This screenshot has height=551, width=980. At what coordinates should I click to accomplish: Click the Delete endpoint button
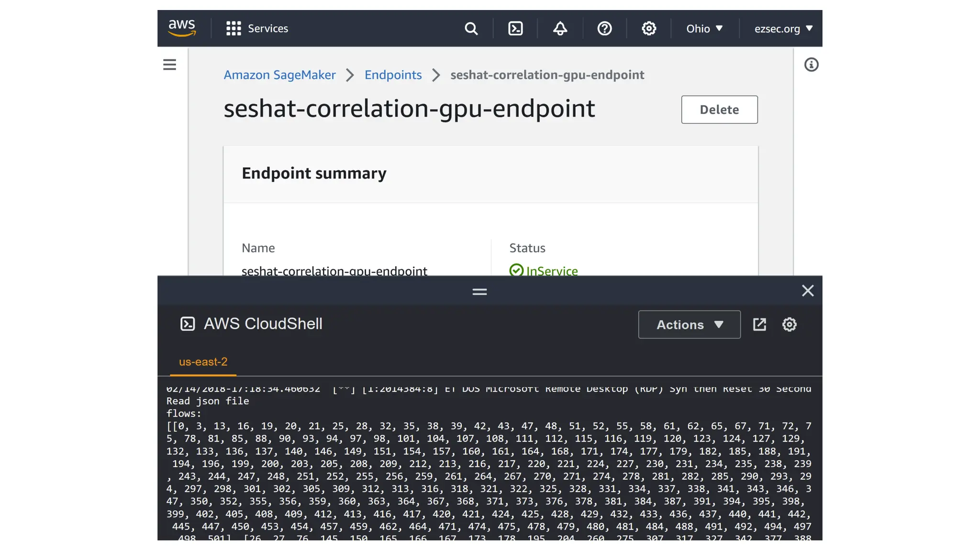[x=719, y=110]
